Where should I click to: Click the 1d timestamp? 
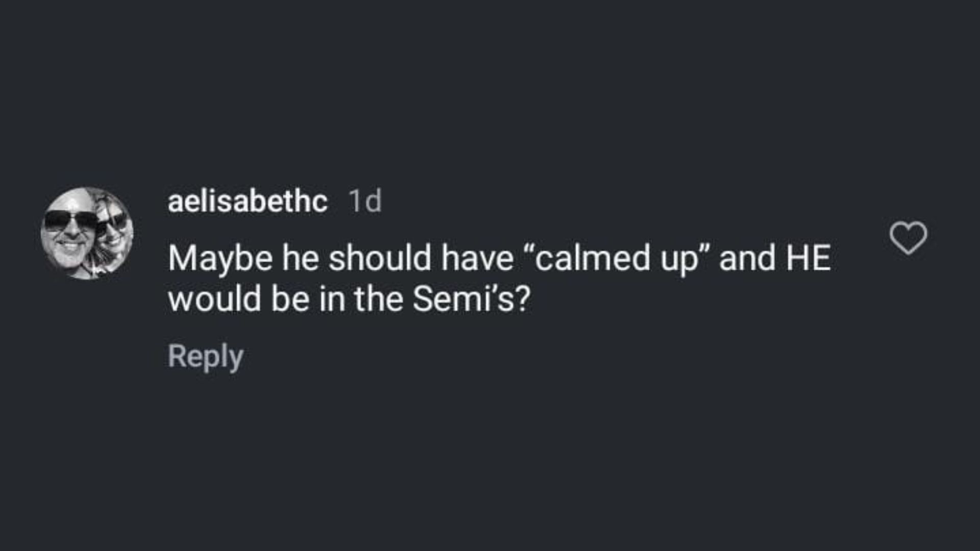(365, 201)
